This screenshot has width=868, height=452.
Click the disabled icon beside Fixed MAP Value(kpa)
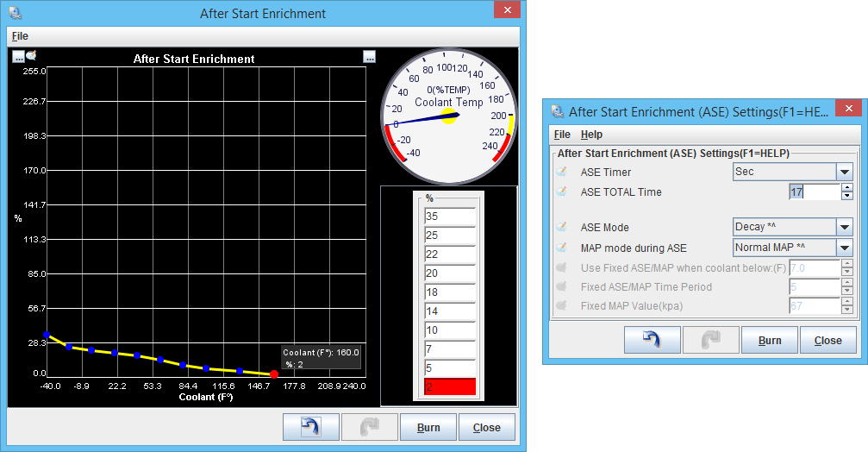click(562, 305)
